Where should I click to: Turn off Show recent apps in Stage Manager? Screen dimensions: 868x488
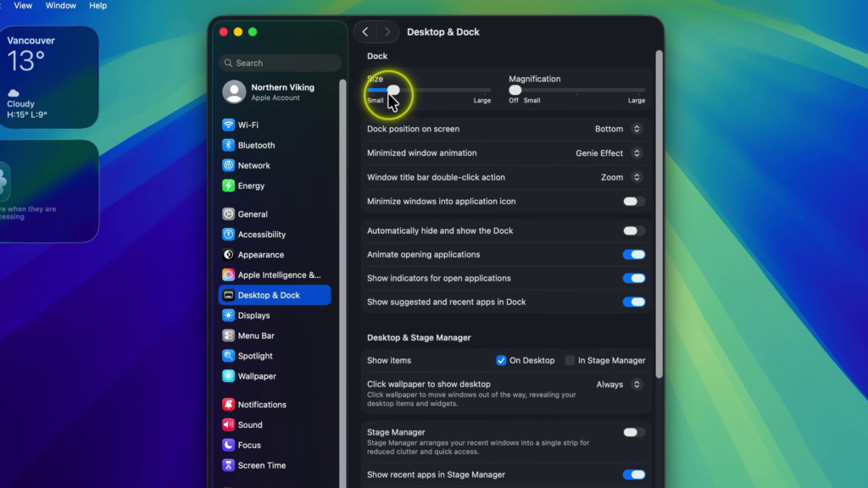pyautogui.click(x=634, y=474)
